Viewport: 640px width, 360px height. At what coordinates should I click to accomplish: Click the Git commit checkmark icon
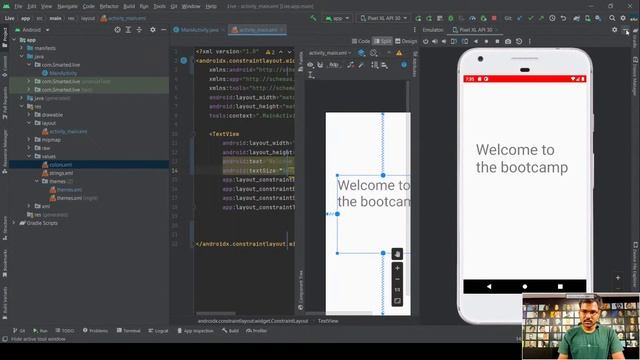[530, 18]
